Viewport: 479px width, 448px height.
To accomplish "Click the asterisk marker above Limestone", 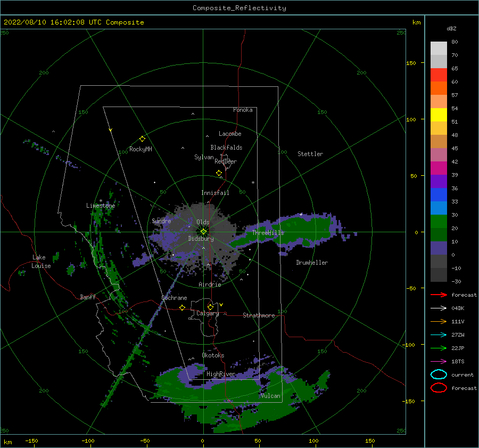I will coord(101,201).
